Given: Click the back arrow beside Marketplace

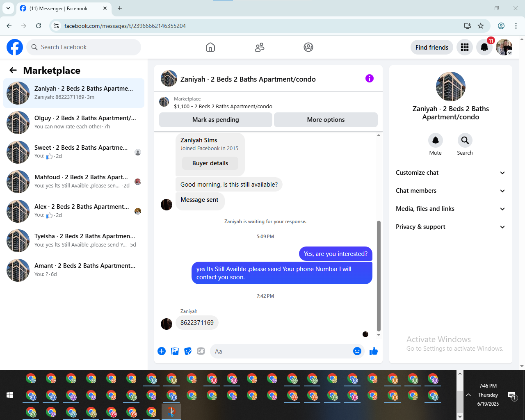Looking at the screenshot, I should (13, 70).
